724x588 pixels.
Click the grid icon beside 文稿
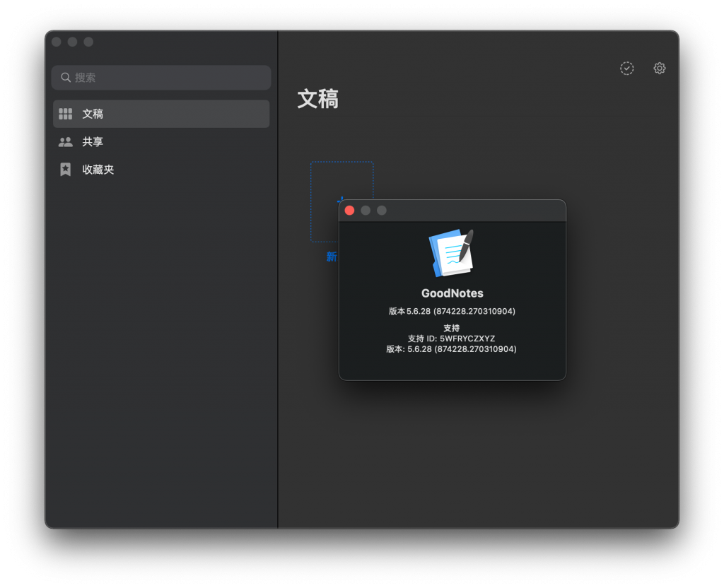(x=66, y=114)
